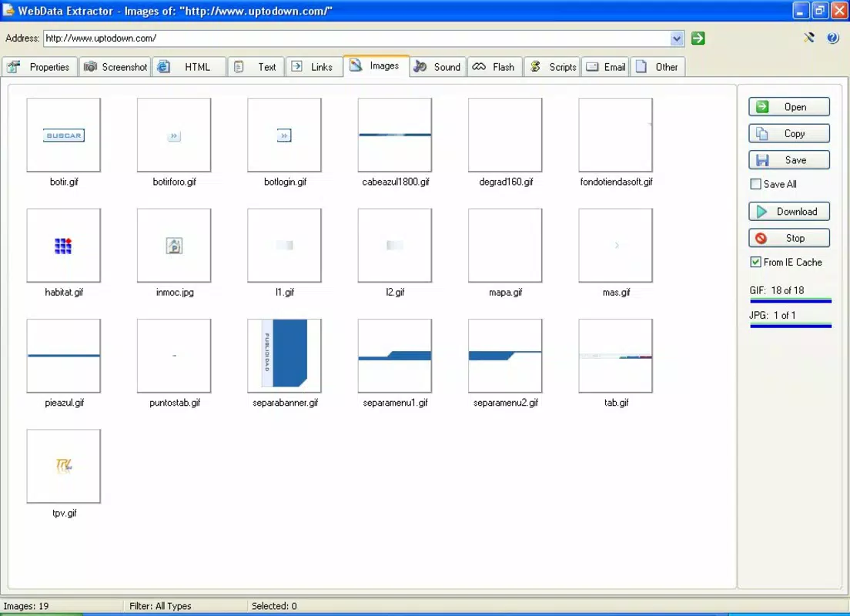
Task: Switch to the Links tab
Action: point(314,67)
